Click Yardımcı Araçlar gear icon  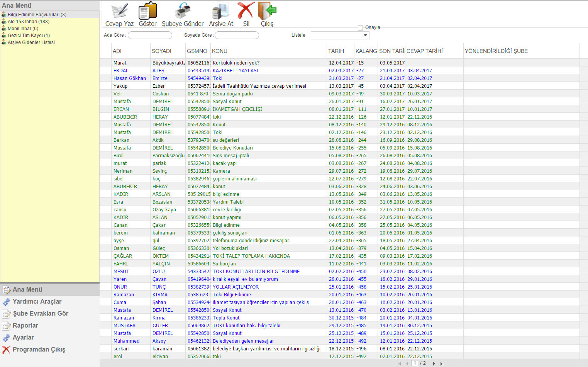tap(6, 302)
